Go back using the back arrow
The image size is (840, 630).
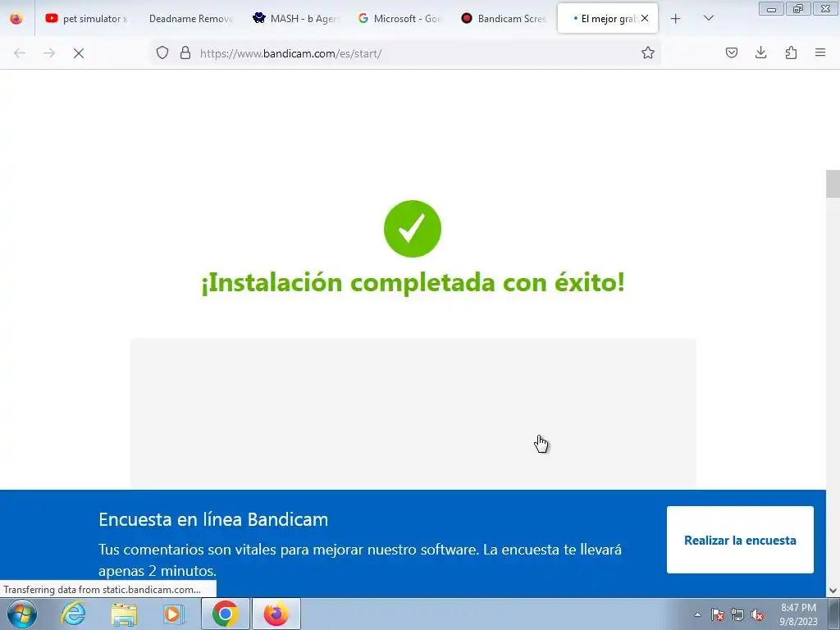point(20,53)
